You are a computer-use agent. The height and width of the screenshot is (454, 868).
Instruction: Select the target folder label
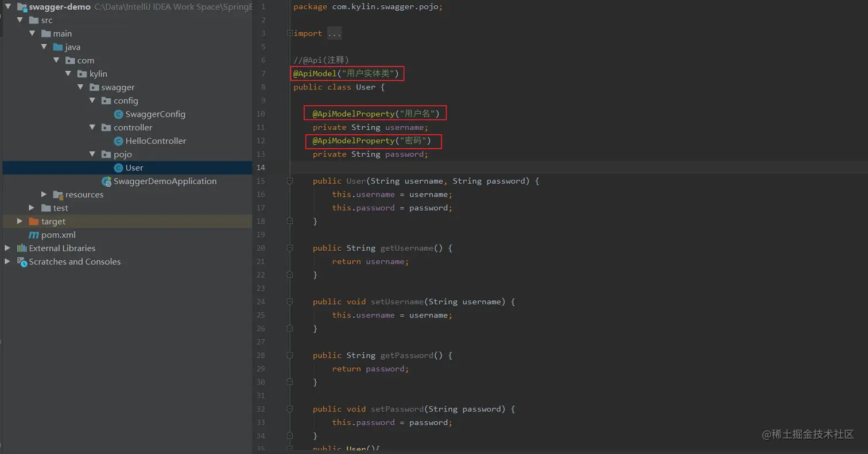coord(53,221)
